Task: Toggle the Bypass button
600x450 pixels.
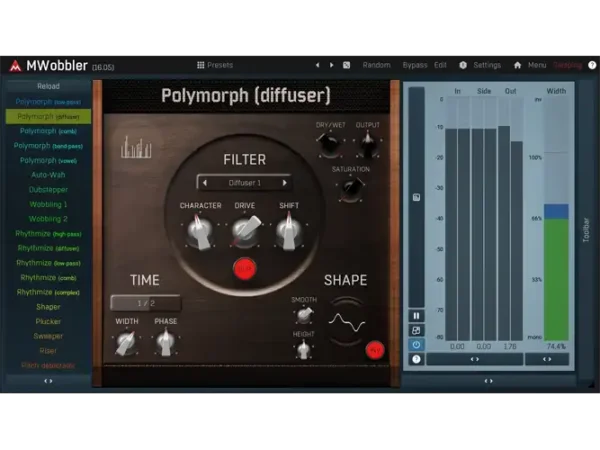Action: pos(415,65)
